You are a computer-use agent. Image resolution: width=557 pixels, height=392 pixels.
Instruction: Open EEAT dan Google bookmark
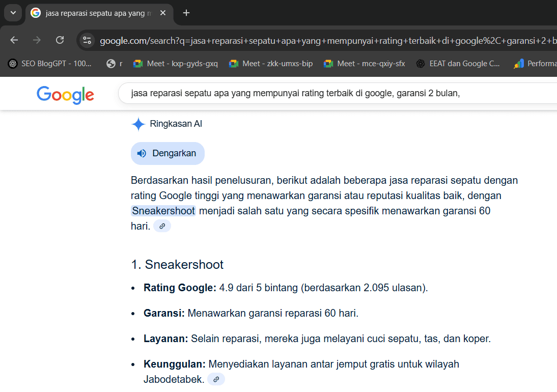coord(458,64)
